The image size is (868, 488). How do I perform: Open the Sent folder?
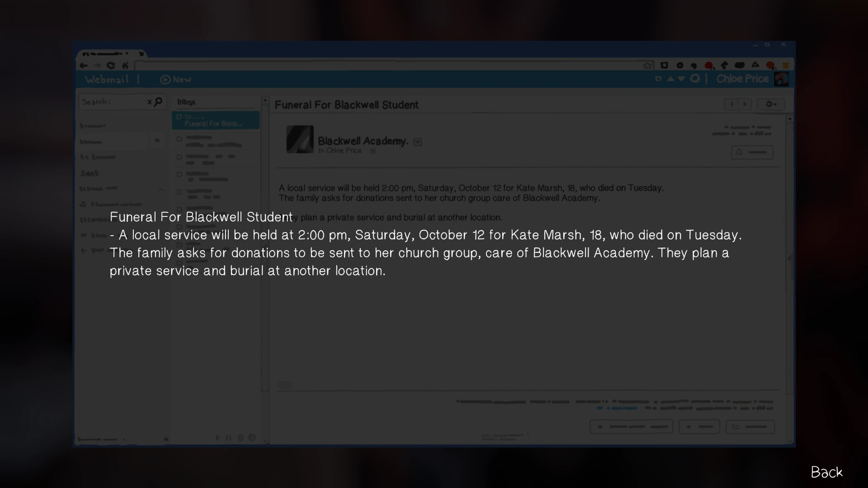coord(90,173)
